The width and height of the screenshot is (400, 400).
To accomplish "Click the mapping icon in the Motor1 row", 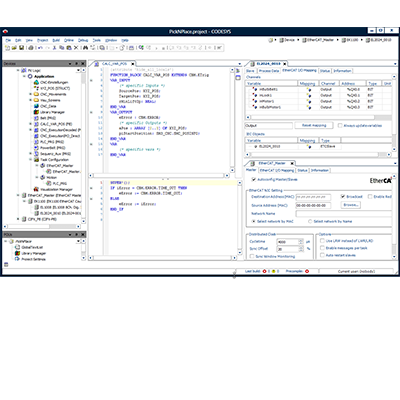I will (309, 101).
